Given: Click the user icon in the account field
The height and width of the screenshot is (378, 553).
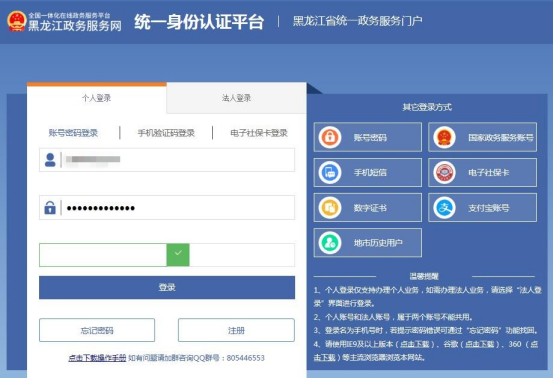Looking at the screenshot, I should click(x=50, y=160).
